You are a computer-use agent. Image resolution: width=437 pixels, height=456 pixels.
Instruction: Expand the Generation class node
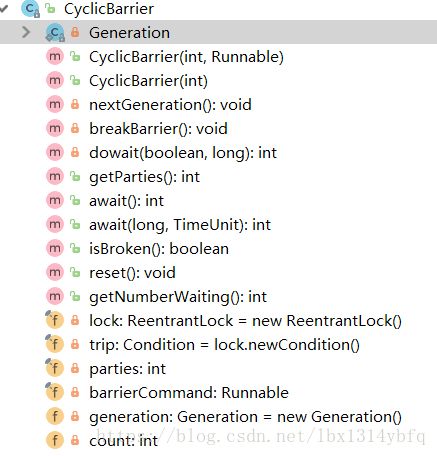26,32
